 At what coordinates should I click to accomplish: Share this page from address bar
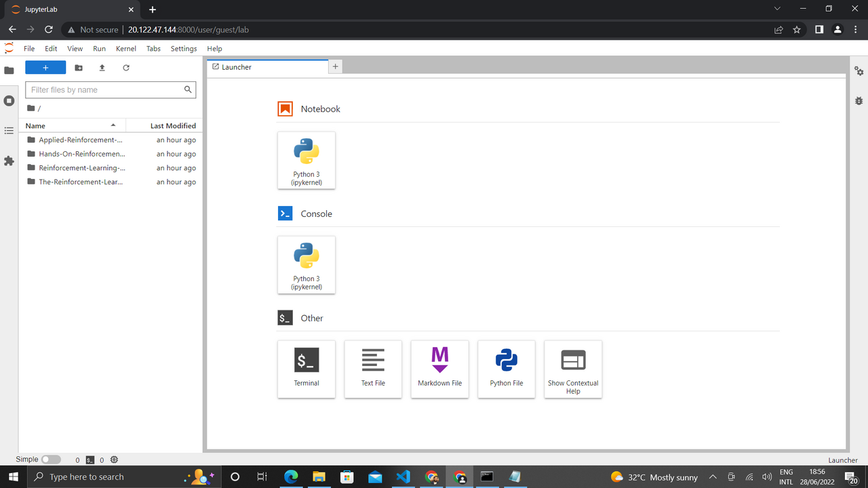click(778, 30)
